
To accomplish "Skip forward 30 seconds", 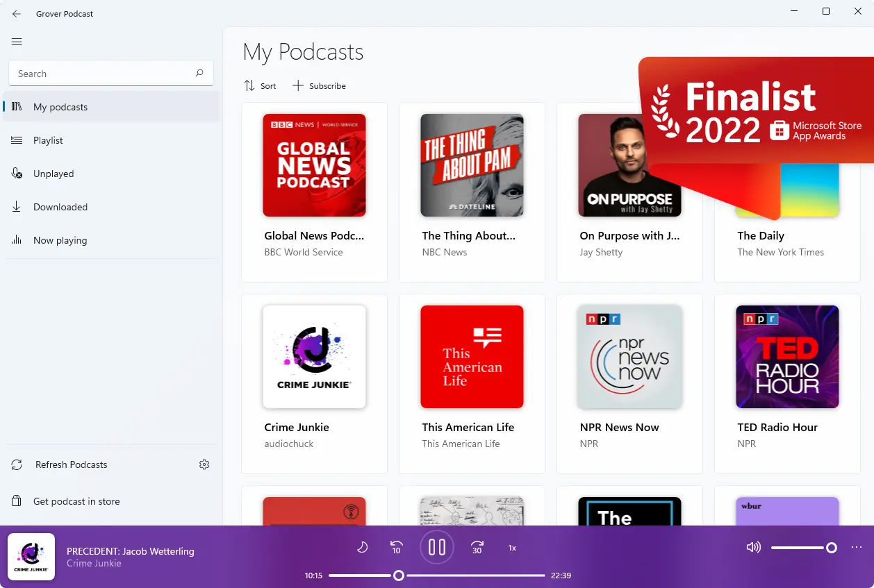I will [x=477, y=548].
